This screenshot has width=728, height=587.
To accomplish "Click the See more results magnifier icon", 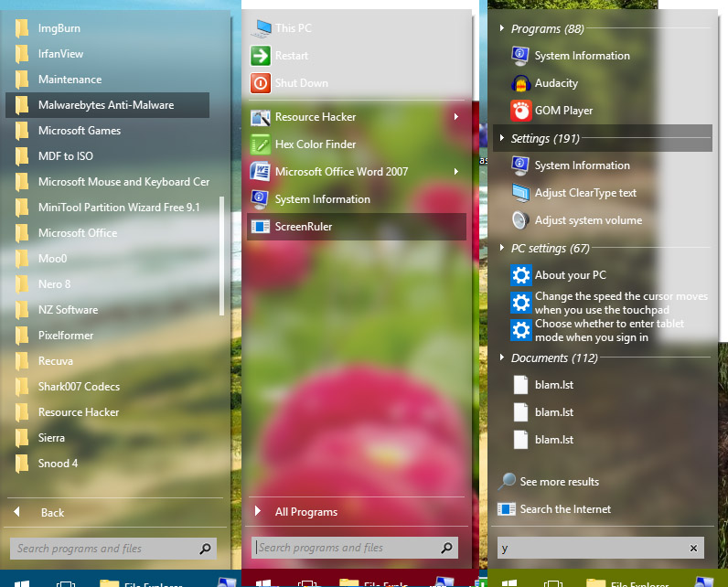I will (507, 481).
